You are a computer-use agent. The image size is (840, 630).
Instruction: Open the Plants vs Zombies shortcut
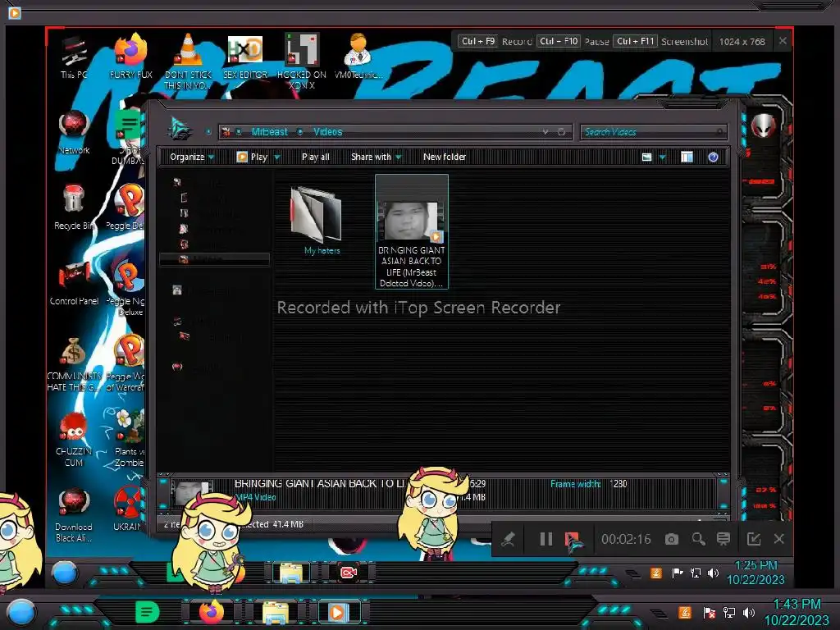[x=129, y=440]
